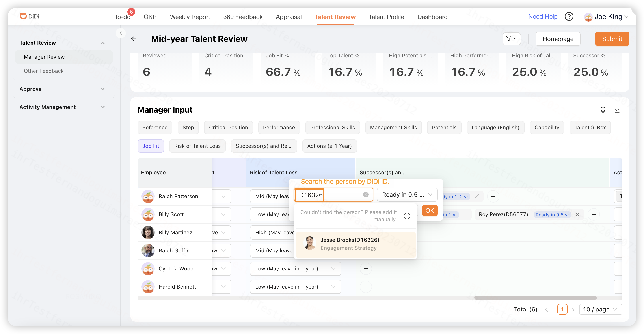Click the DiDi logo

point(29,16)
